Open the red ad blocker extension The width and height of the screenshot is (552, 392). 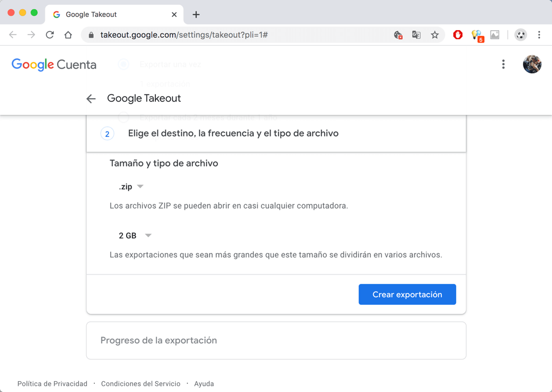pyautogui.click(x=458, y=35)
